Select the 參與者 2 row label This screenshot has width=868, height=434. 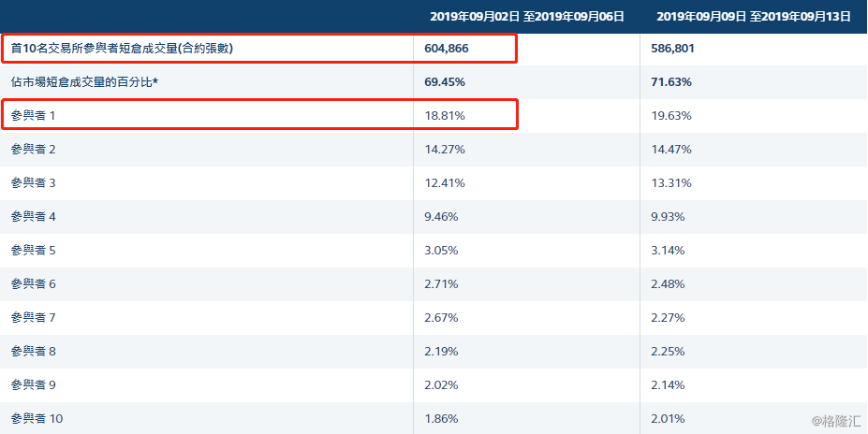(34, 149)
